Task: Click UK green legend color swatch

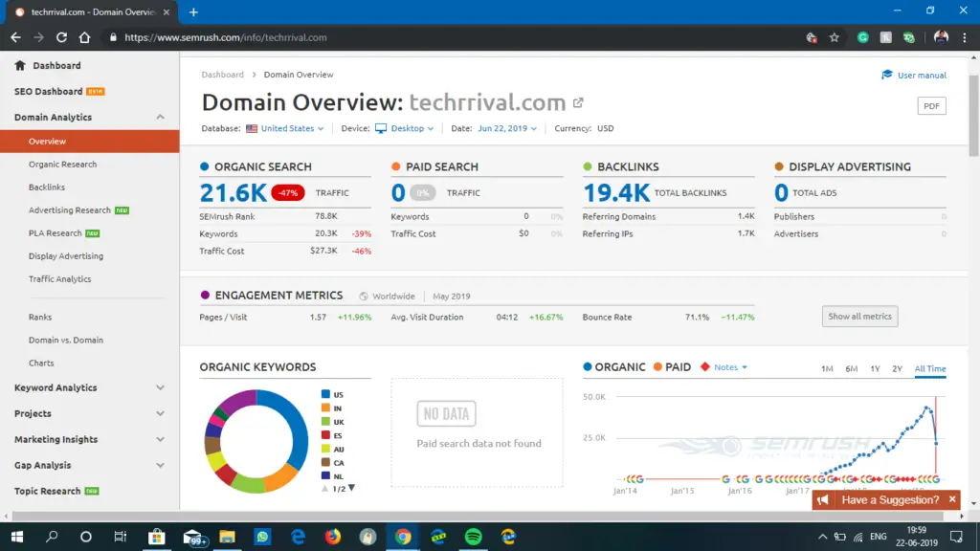Action: 325,422
